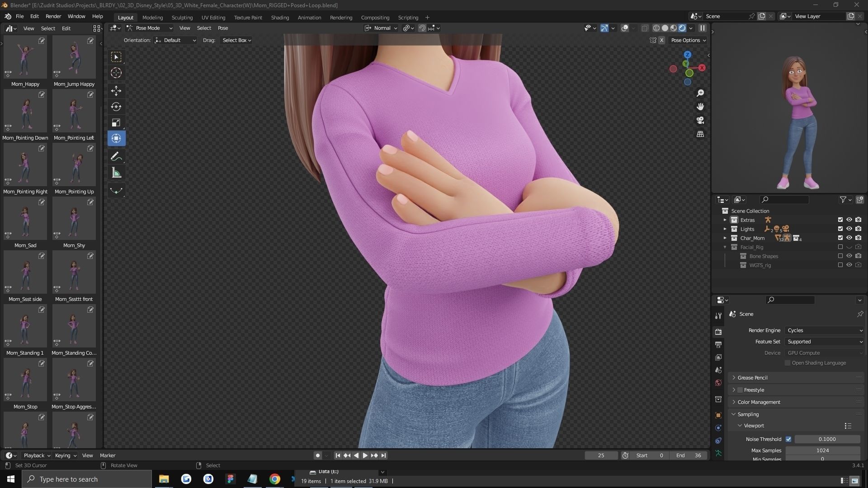The image size is (868, 488).
Task: Enable the Freestyle checkbox
Action: (x=740, y=390)
